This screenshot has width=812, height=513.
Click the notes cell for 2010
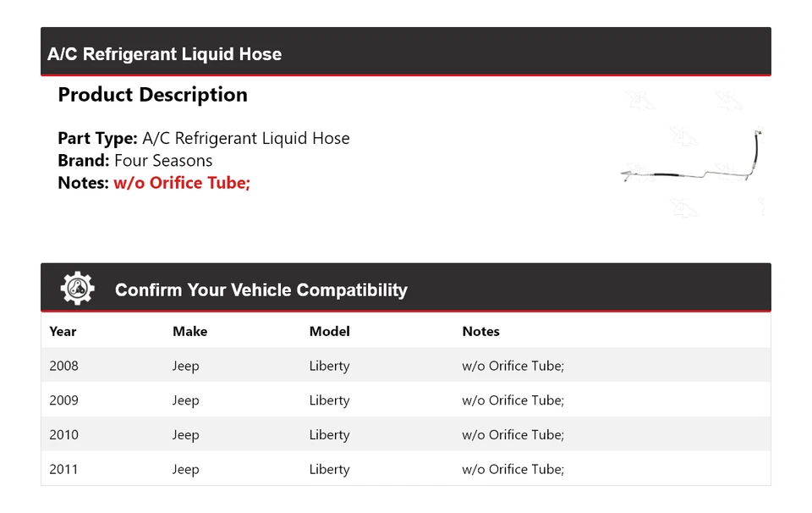point(513,435)
